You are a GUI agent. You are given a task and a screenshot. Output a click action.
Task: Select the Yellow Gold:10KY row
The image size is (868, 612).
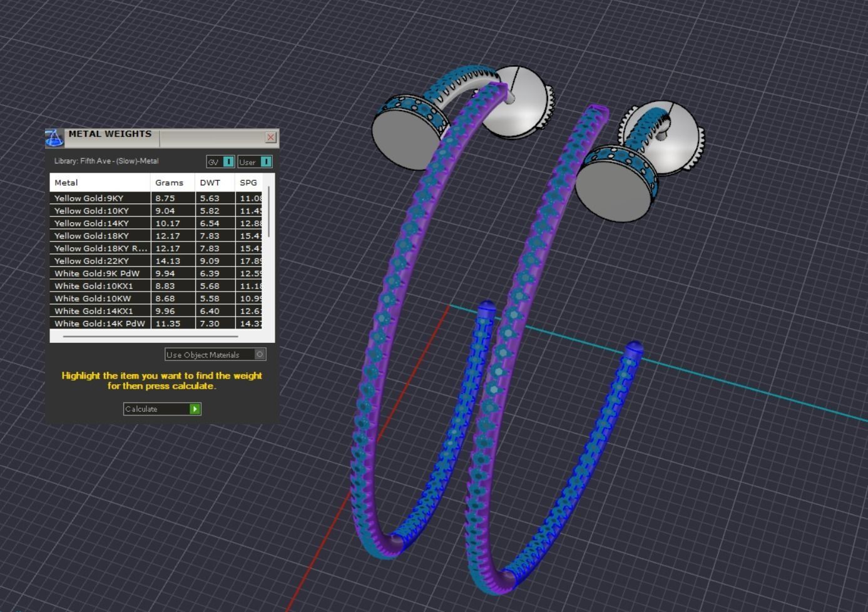click(156, 210)
